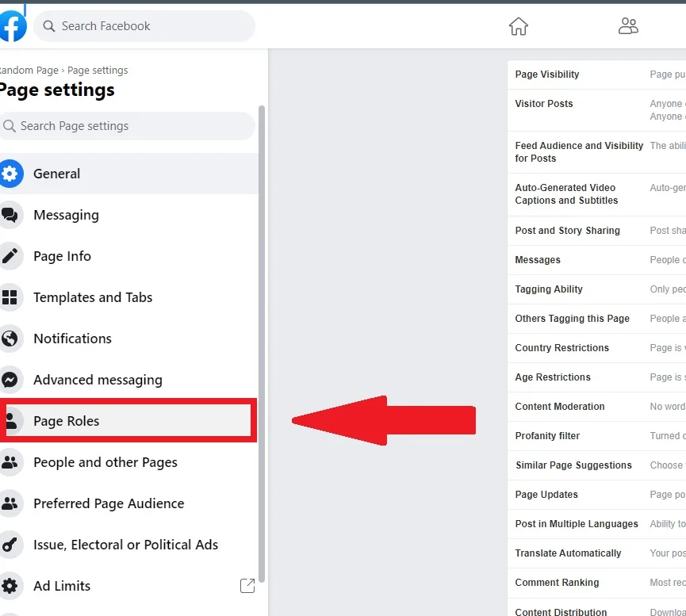Edit the Page Visibility setting
The width and height of the screenshot is (686, 616).
coord(596,75)
